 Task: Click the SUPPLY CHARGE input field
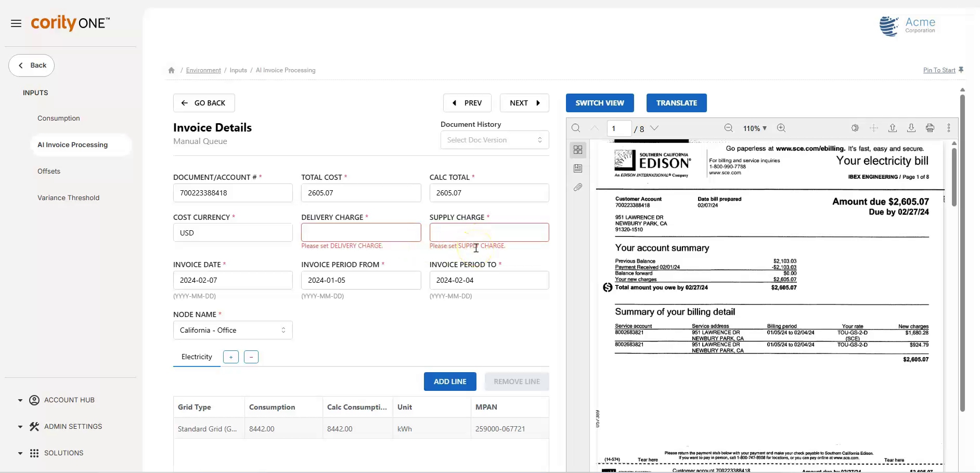tap(488, 232)
